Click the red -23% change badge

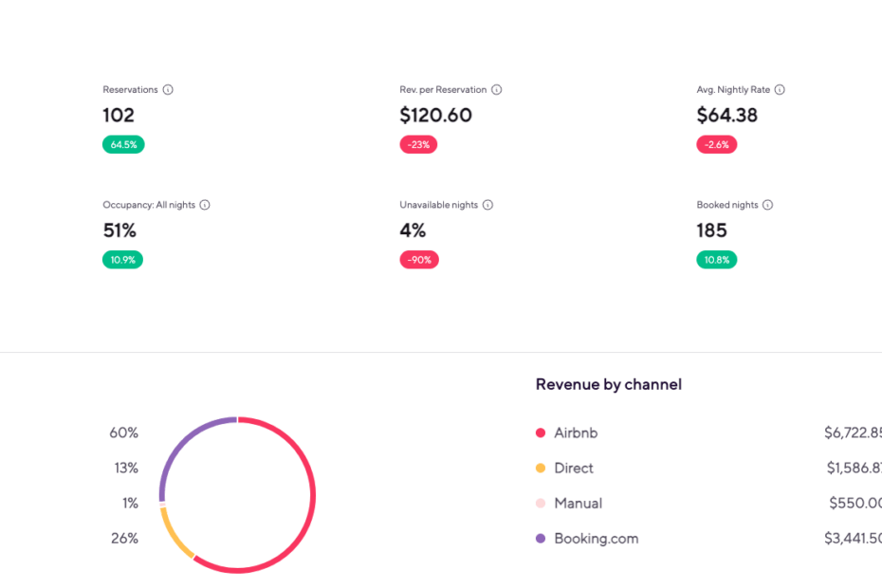[418, 145]
